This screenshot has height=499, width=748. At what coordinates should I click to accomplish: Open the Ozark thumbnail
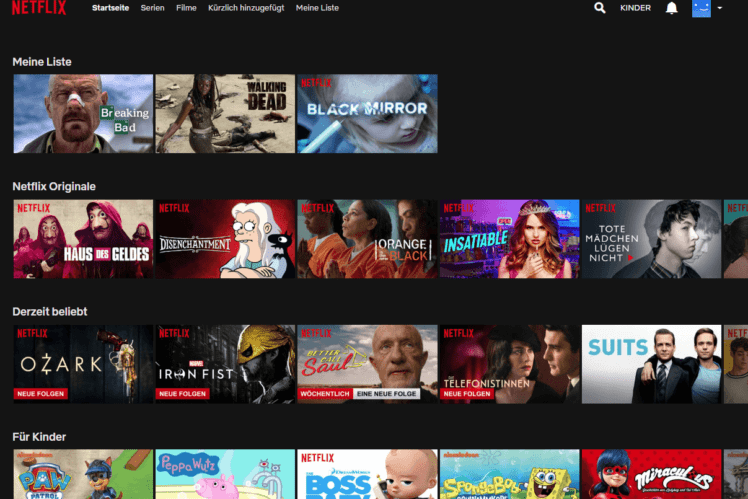coord(83,364)
